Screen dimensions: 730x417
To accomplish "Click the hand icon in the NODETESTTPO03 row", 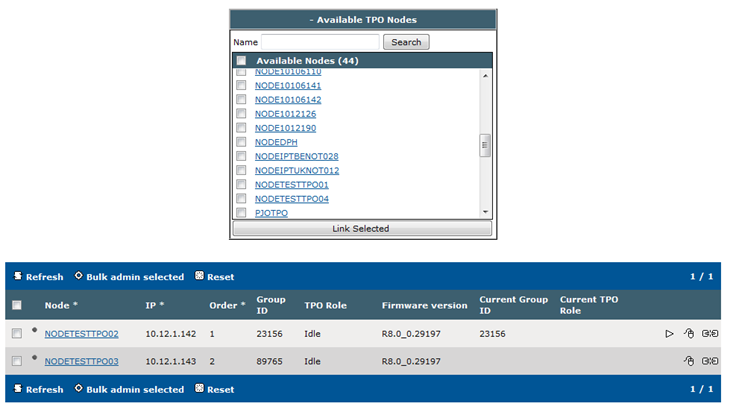I will click(x=689, y=361).
